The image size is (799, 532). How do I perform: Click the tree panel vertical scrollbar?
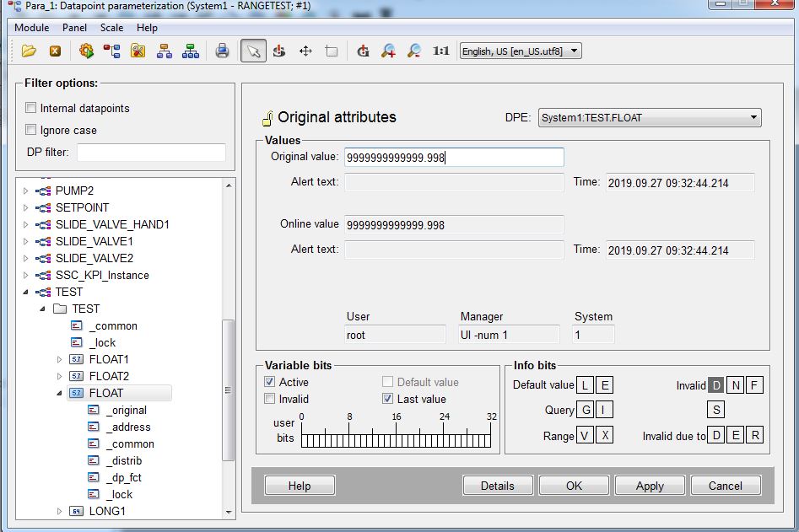229,390
